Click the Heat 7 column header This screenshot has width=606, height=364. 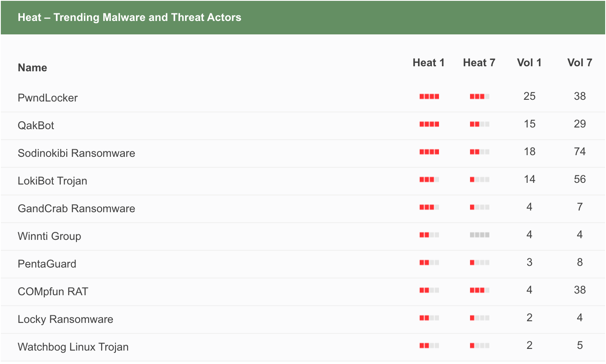(479, 62)
